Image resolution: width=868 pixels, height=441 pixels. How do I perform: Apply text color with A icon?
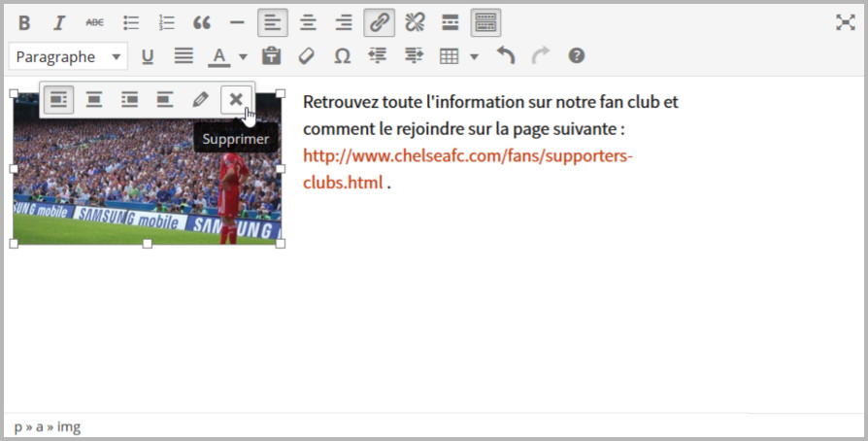pyautogui.click(x=219, y=56)
